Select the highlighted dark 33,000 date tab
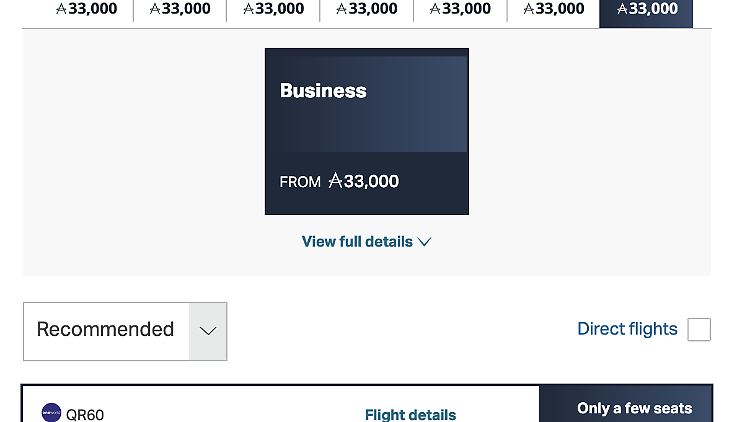The image size is (750, 422). [x=646, y=12]
